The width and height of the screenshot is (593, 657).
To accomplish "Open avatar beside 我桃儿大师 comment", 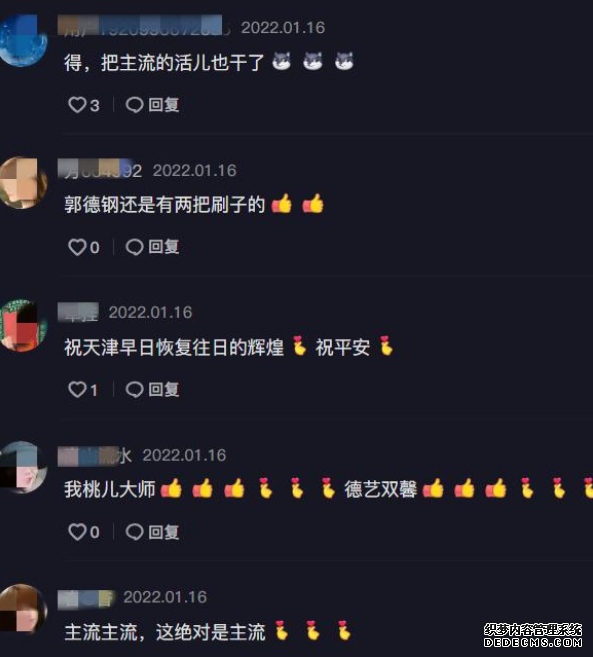I will point(23,467).
